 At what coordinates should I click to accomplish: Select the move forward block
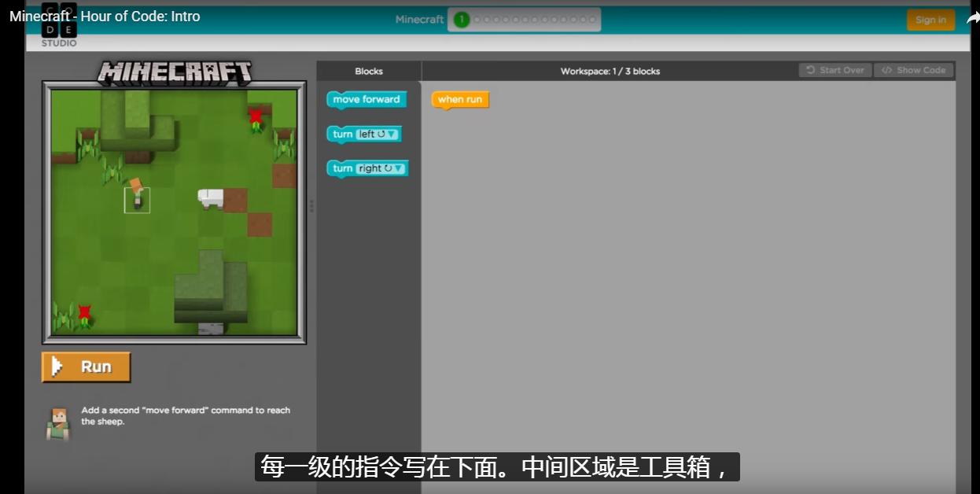367,99
